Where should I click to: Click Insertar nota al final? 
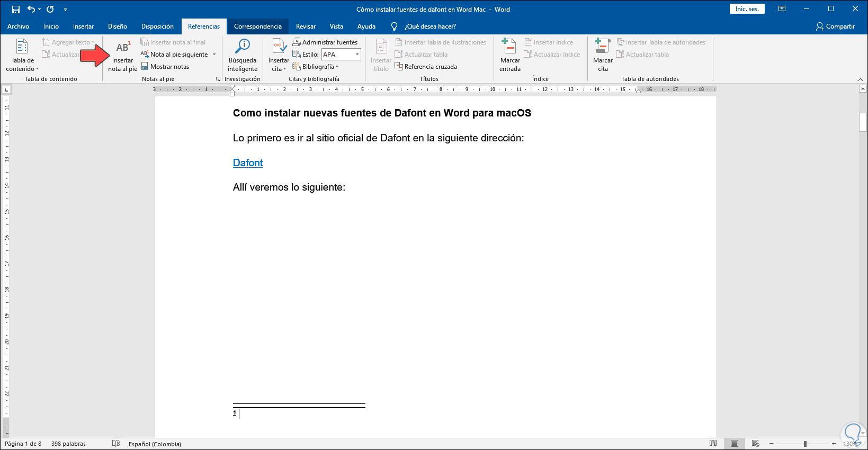click(x=173, y=42)
